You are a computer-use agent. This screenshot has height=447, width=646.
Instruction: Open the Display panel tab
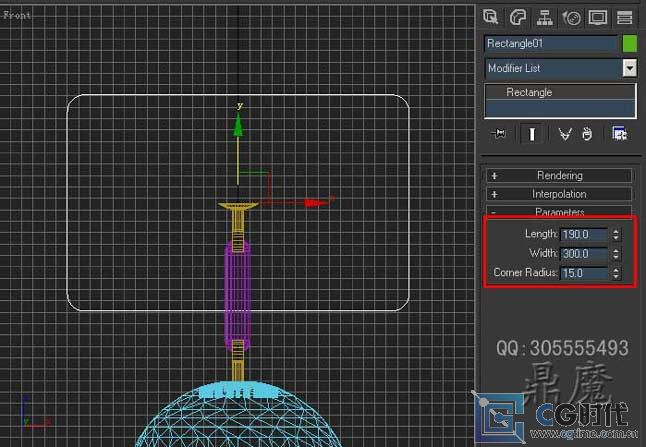coord(598,16)
